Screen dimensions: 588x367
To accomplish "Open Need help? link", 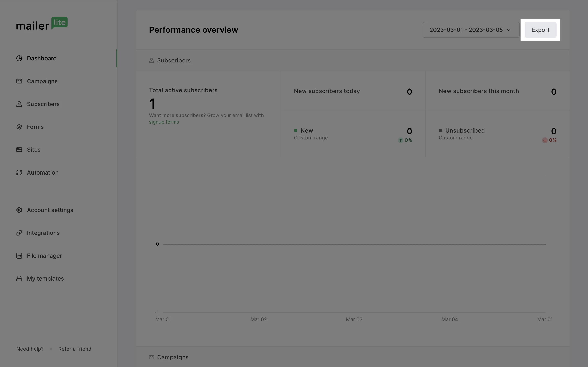I will (30, 349).
